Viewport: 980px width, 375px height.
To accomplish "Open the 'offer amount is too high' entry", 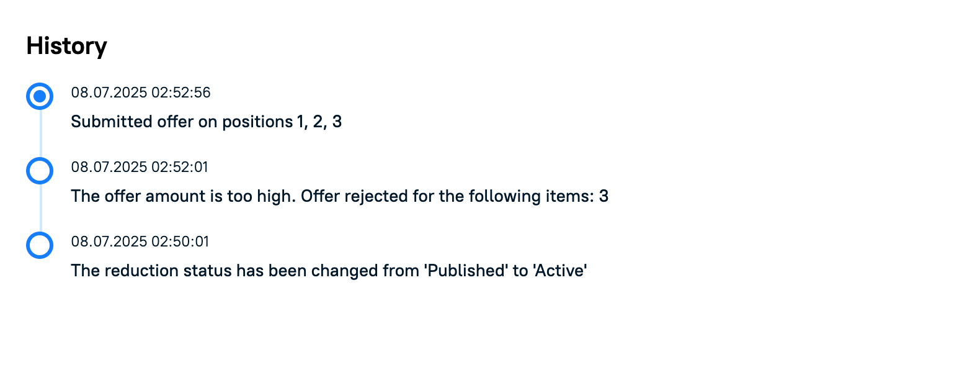I will click(340, 196).
